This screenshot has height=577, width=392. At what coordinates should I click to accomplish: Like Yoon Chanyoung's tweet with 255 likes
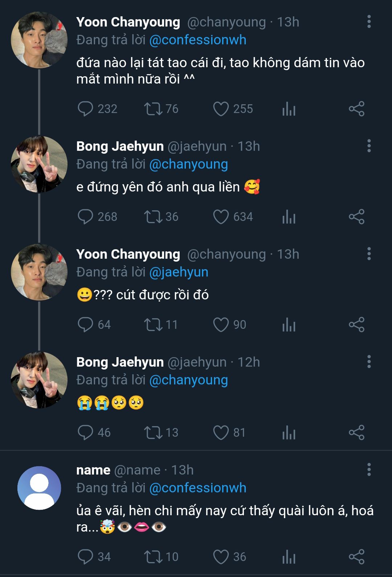[221, 109]
